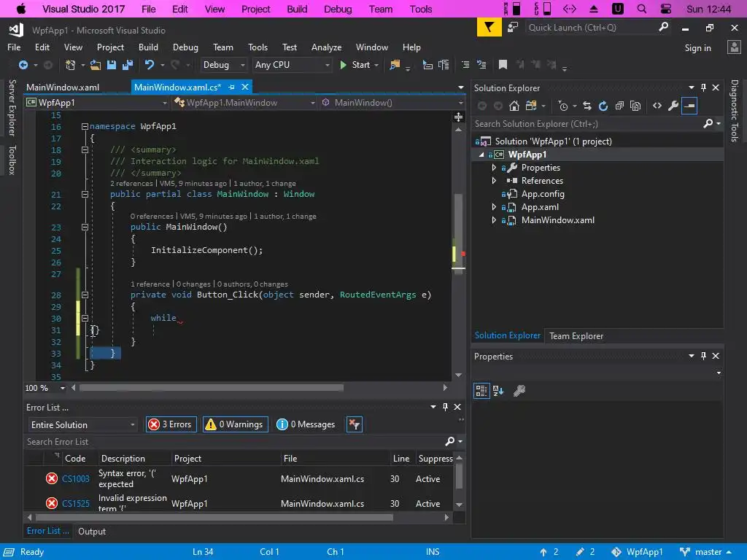The image size is (747, 560).
Task: Open the Any CPU platform dropdown
Action: (292, 65)
